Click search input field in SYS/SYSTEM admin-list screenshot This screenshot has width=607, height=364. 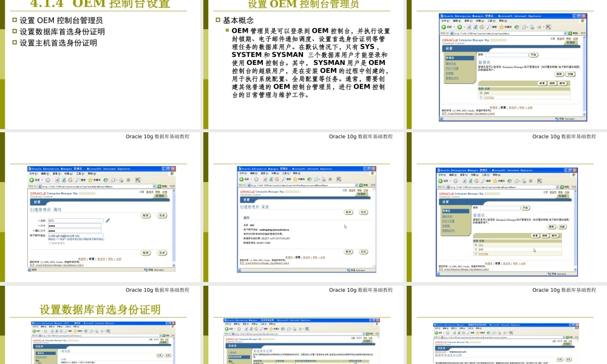(507, 55)
